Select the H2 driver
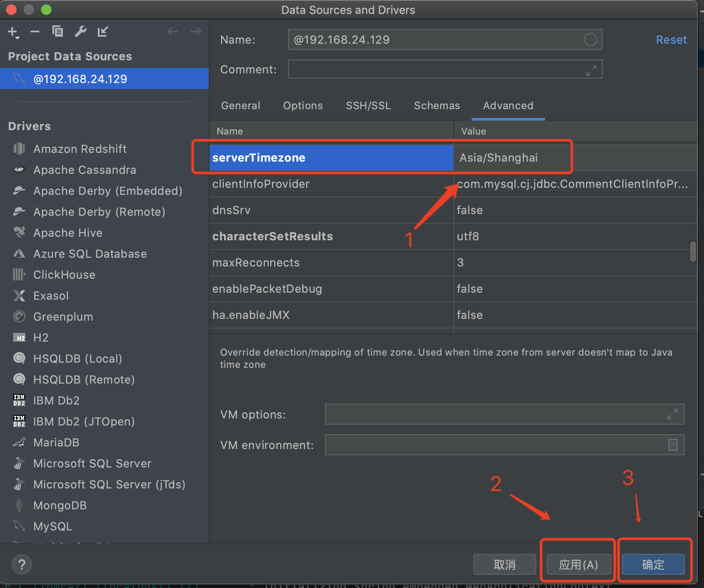The image size is (704, 588). [x=104, y=338]
